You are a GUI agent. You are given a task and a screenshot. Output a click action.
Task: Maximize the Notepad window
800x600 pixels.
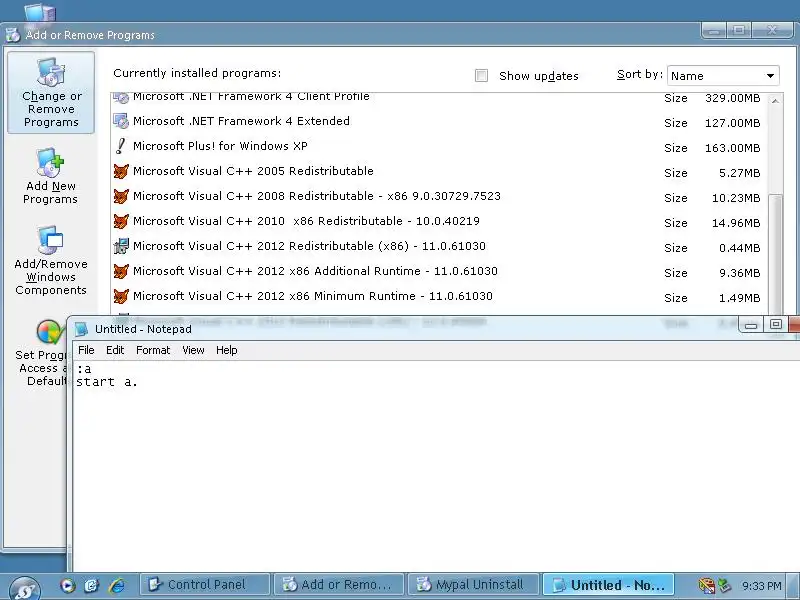(x=776, y=324)
